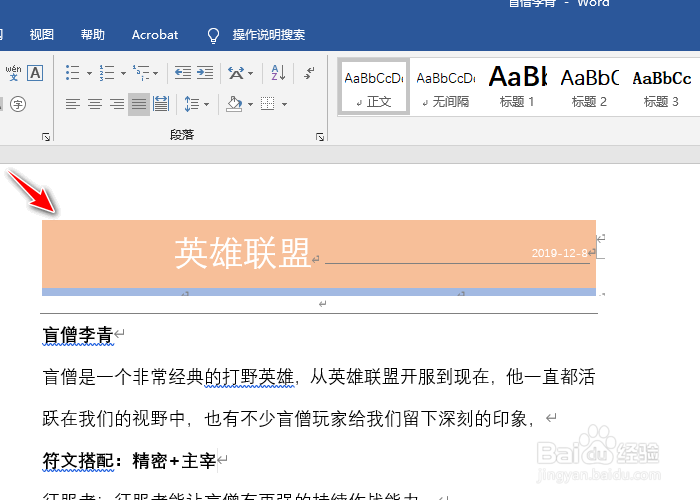Apply bullet list formatting

[x=72, y=73]
